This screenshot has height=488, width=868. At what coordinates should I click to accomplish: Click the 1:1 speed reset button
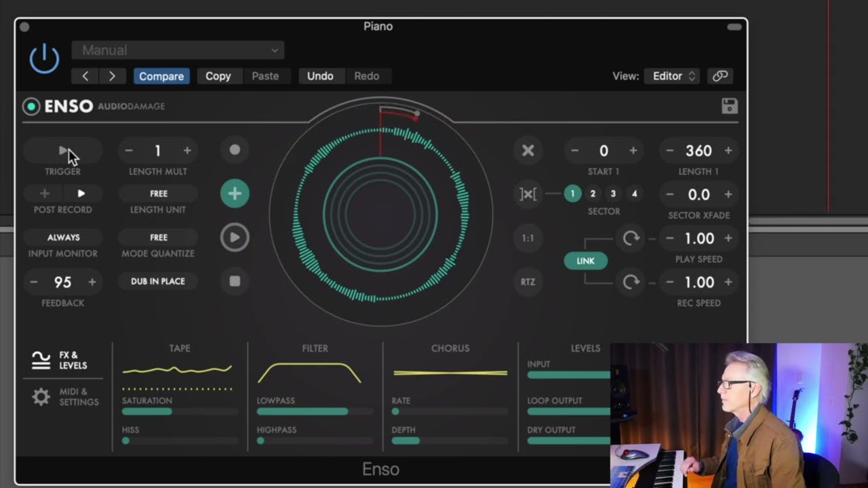point(528,238)
